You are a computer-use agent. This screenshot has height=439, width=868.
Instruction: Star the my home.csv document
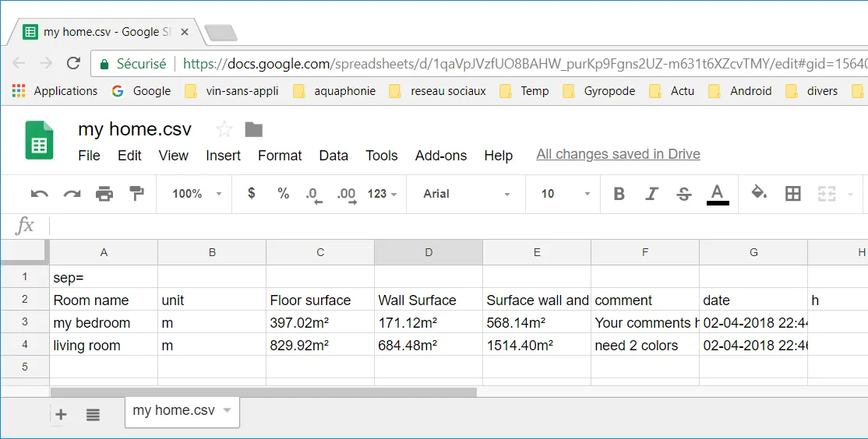(x=224, y=129)
